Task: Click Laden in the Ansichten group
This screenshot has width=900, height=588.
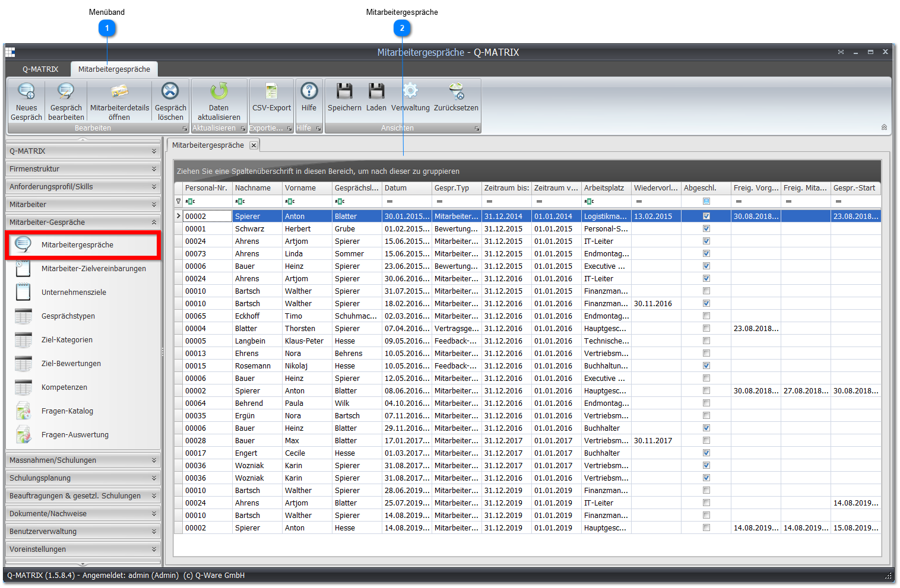Action: pyautogui.click(x=376, y=97)
